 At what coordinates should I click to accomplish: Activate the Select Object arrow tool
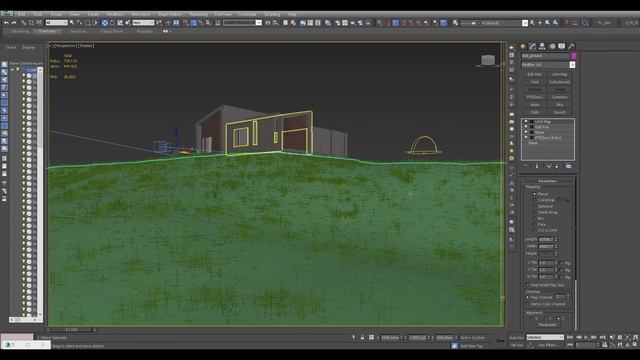point(72,23)
